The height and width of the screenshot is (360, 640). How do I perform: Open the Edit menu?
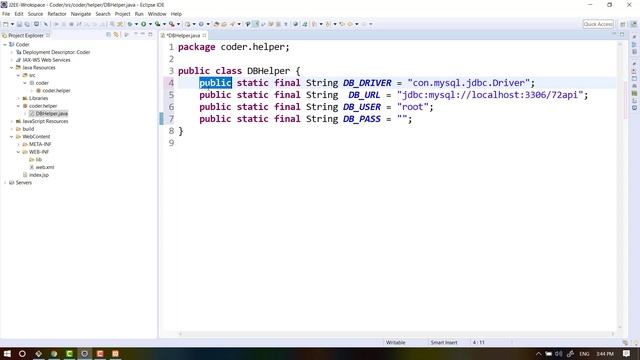[x=19, y=14]
